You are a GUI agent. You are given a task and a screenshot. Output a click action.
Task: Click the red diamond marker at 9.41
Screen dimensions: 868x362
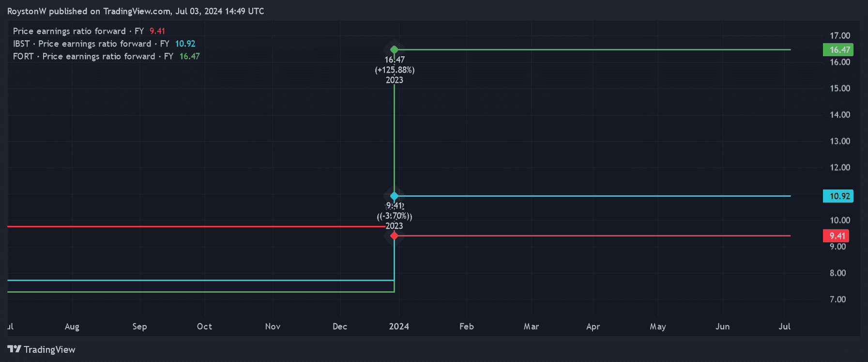pos(394,236)
